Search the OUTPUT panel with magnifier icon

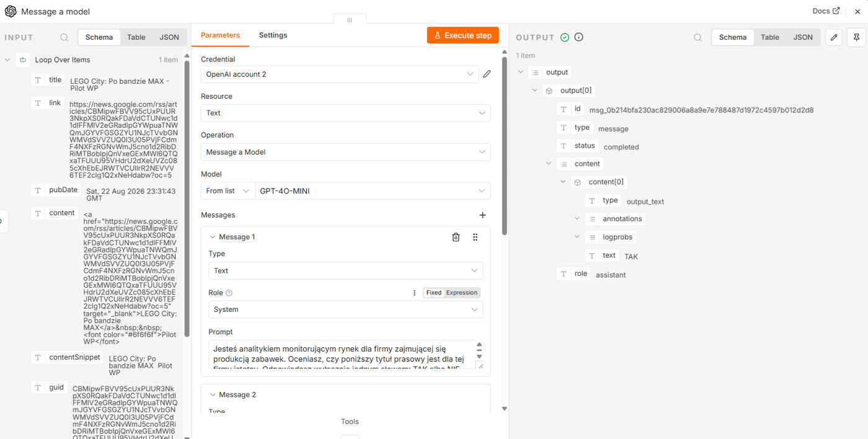[698, 37]
